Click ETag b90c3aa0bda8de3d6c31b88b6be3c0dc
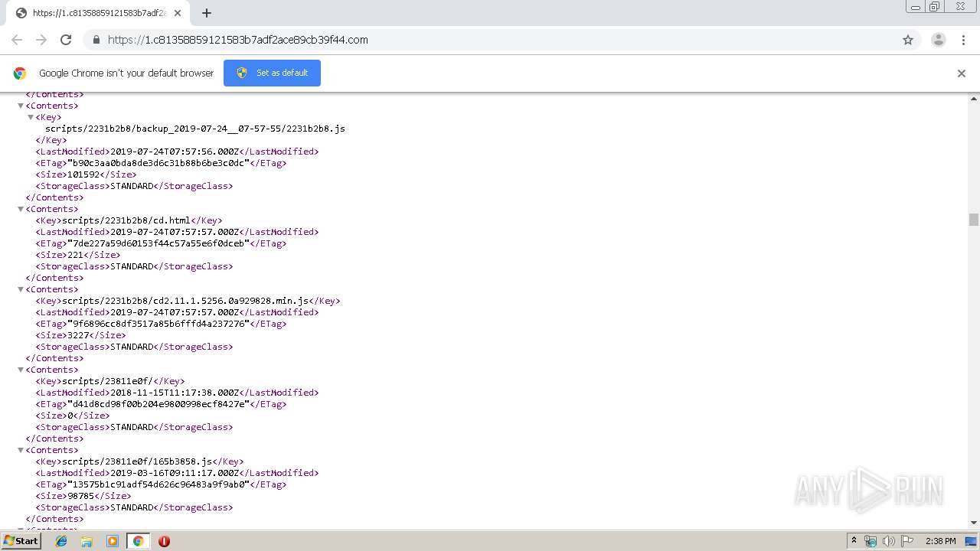This screenshot has width=980, height=551. [x=158, y=163]
